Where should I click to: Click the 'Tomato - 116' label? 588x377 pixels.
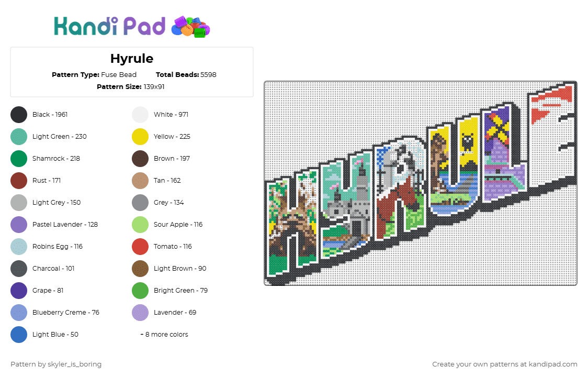[x=173, y=247]
